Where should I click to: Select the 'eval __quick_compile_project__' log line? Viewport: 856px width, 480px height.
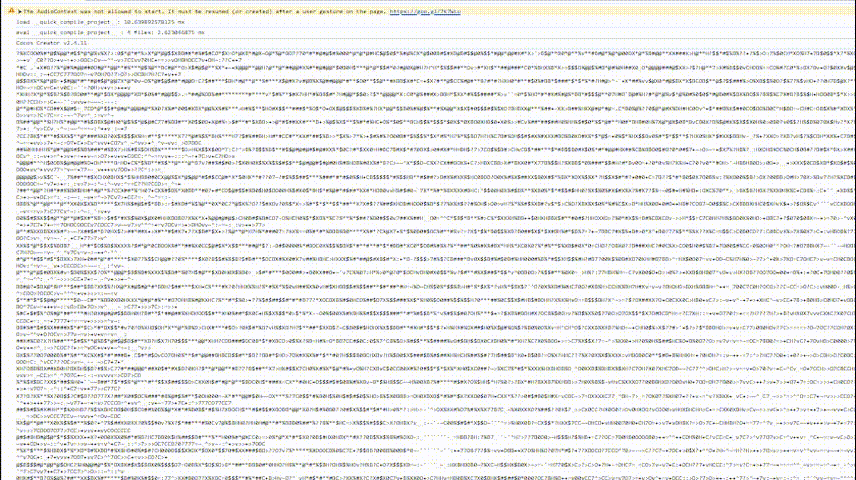110,33
